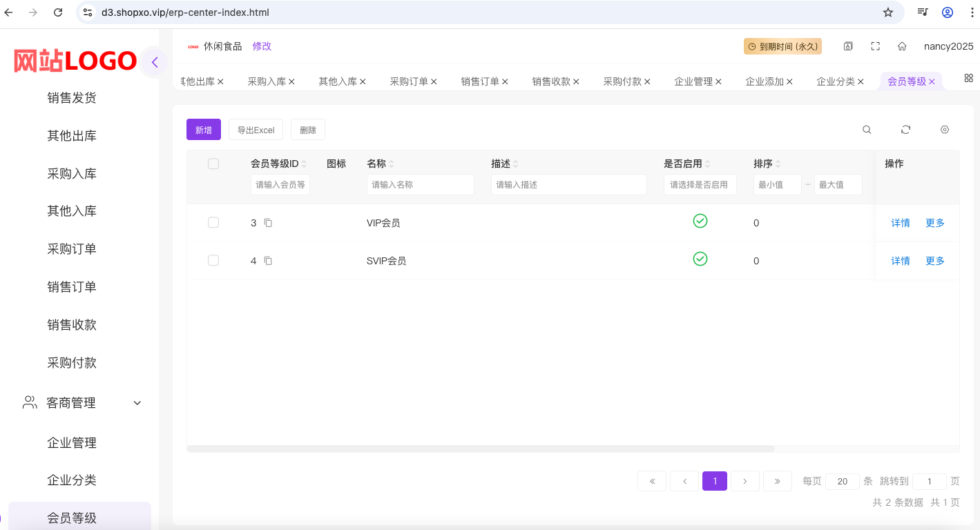Go to the next page arrow
980x530 pixels.
745,481
